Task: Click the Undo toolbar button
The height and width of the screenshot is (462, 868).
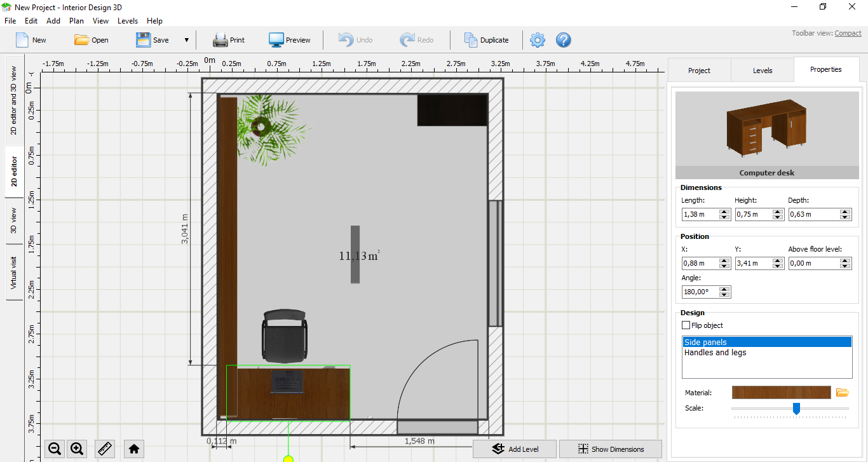Action: [x=356, y=40]
